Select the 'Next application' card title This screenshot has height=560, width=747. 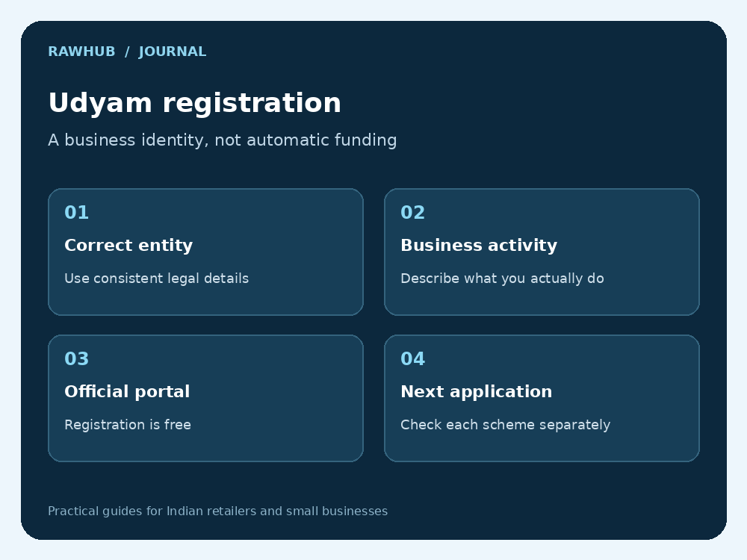(477, 391)
